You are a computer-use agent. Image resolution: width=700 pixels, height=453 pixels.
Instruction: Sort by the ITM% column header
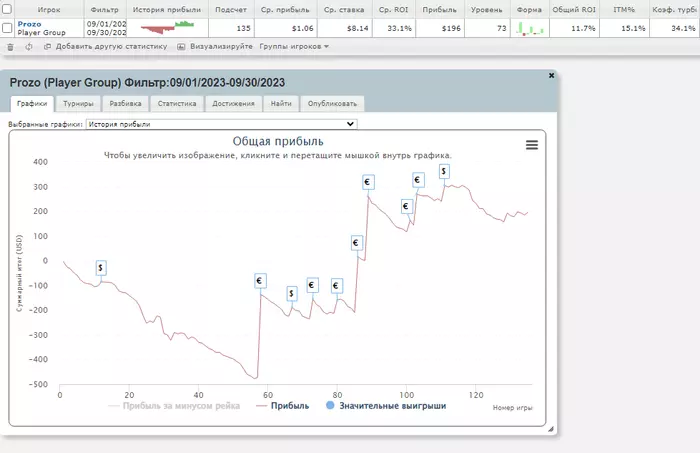(624, 9)
